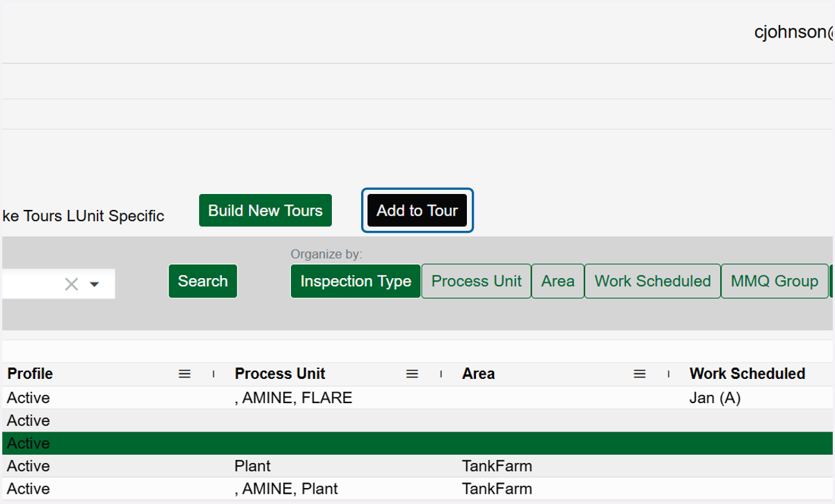Select TankFarm cell in the Plant row
This screenshot has width=835, height=504.
click(x=497, y=466)
